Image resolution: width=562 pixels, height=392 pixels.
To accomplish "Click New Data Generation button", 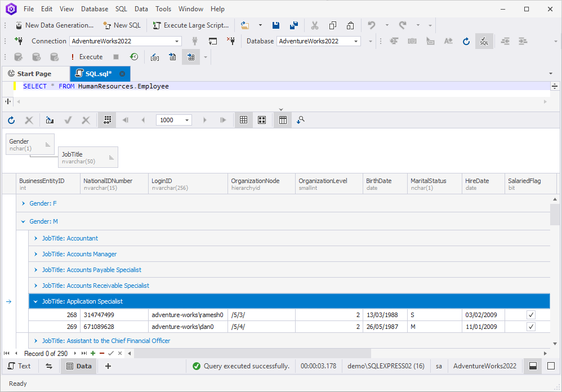I will point(55,25).
